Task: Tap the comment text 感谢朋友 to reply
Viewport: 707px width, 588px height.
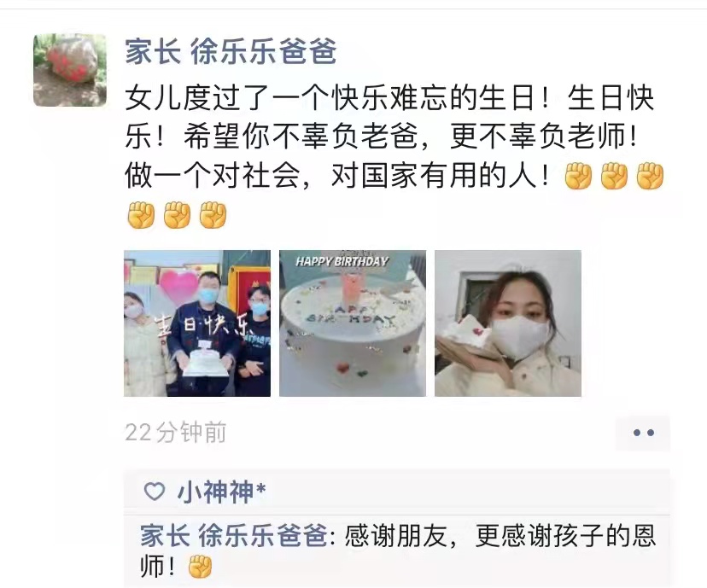Action: coord(396,536)
